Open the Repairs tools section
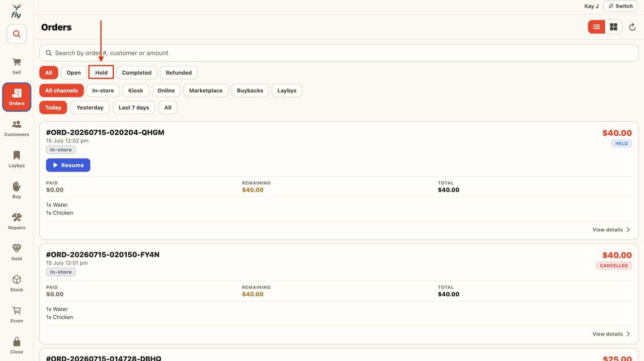Viewport: 644px width, 361px height. [x=17, y=221]
